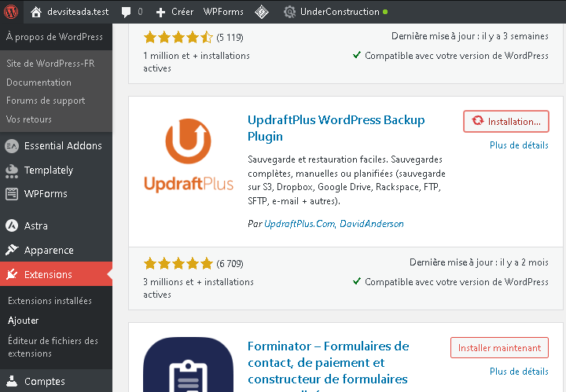Open Comptes menu
Image resolution: width=566 pixels, height=392 pixels.
click(44, 381)
